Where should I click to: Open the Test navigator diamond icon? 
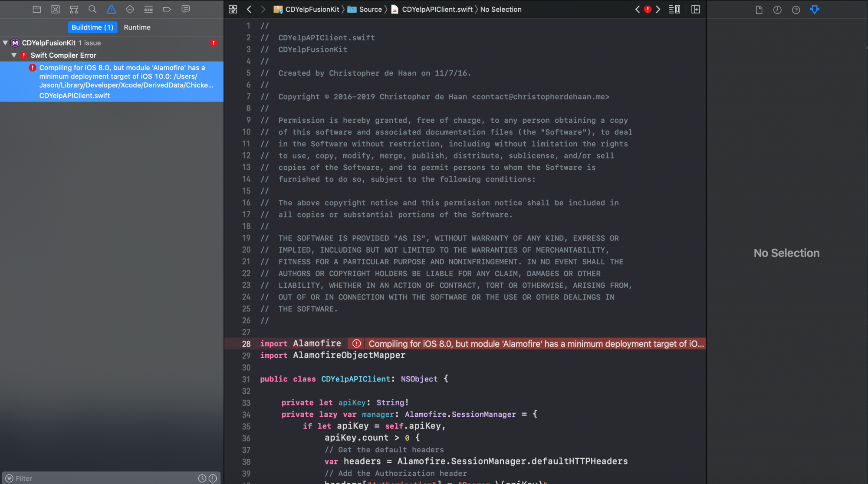(x=130, y=9)
